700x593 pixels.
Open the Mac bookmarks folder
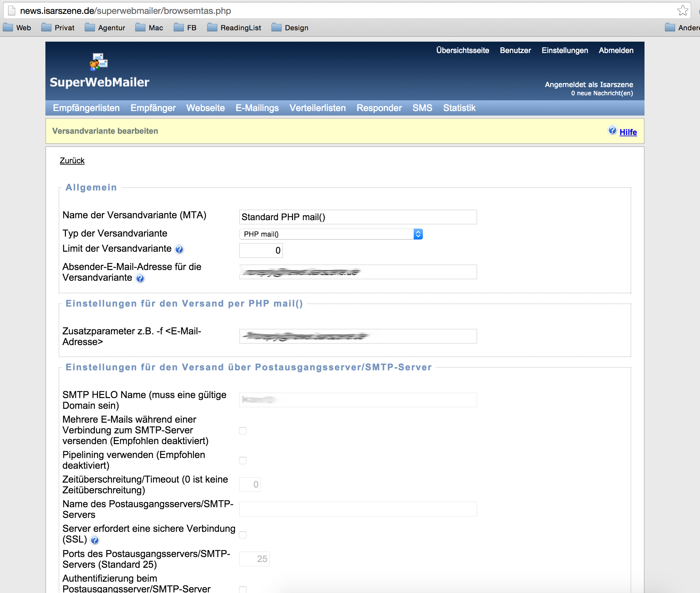pyautogui.click(x=149, y=27)
